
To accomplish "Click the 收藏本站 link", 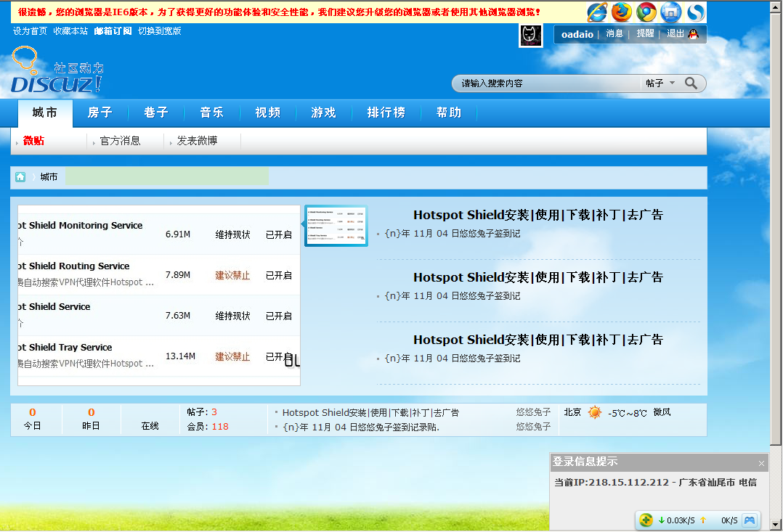I will point(70,31).
